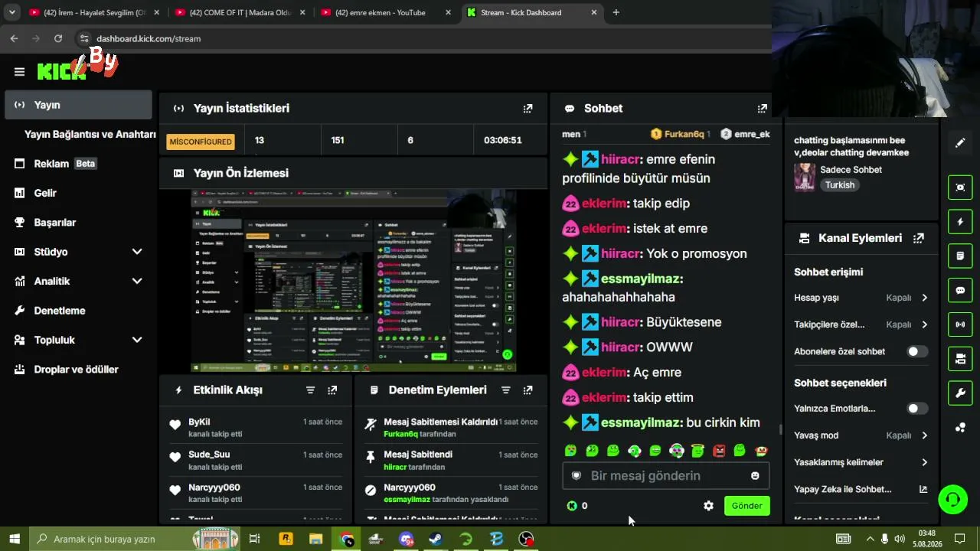This screenshot has width=980, height=551.
Task: Toggle the broadcast stats icon in right rail
Action: click(960, 324)
